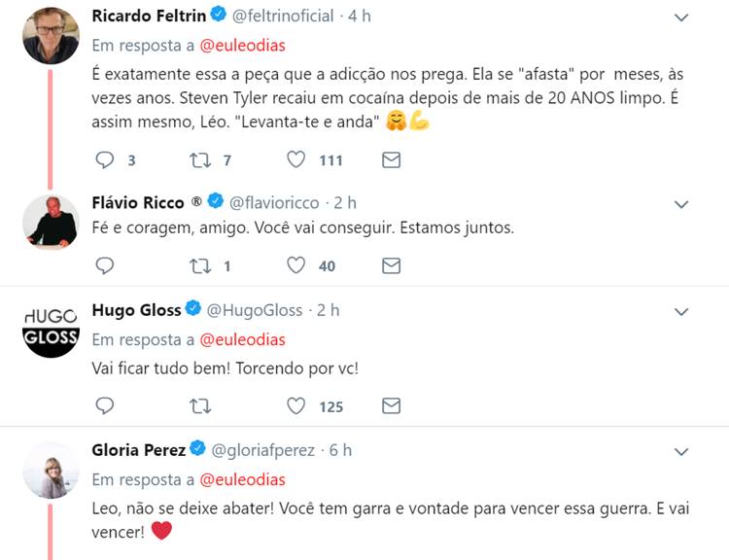729x560 pixels.
Task: Like Flávio Ricco's tweet
Action: [296, 265]
